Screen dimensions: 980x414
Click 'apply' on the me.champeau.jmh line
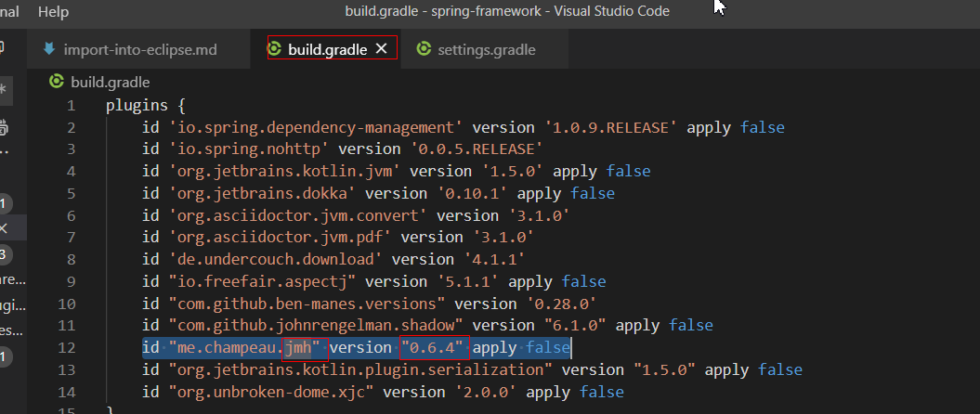click(x=494, y=347)
